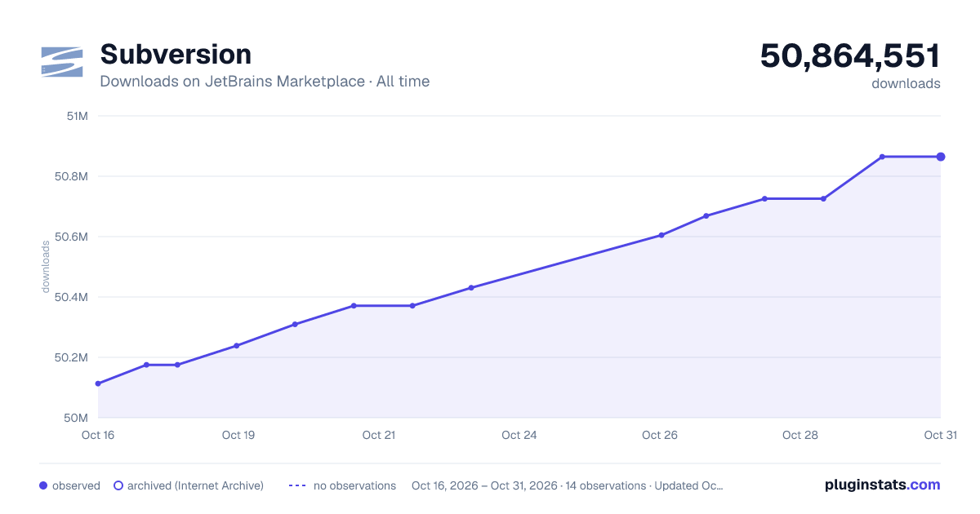Click the Subversion plugin logo icon
980x514 pixels.
click(x=62, y=62)
